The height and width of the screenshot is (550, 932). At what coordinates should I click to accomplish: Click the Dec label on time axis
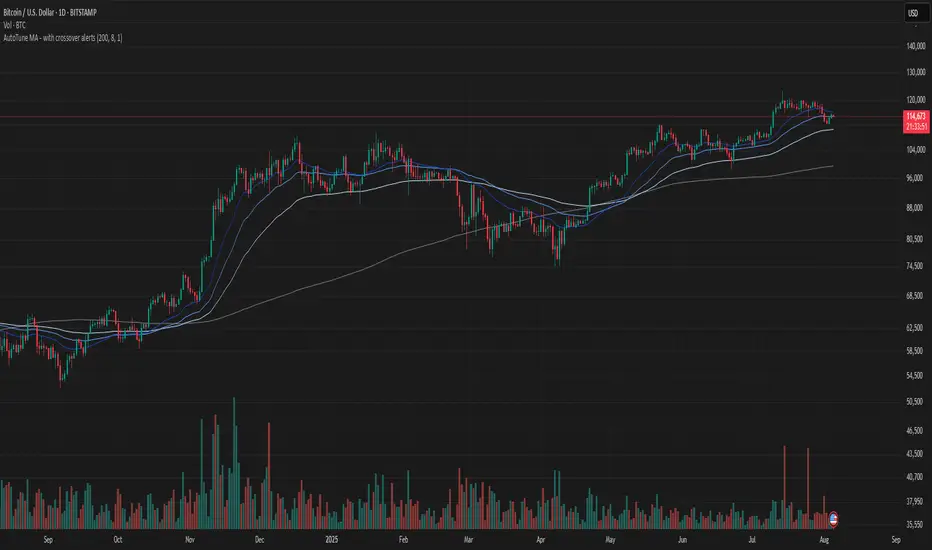259,537
